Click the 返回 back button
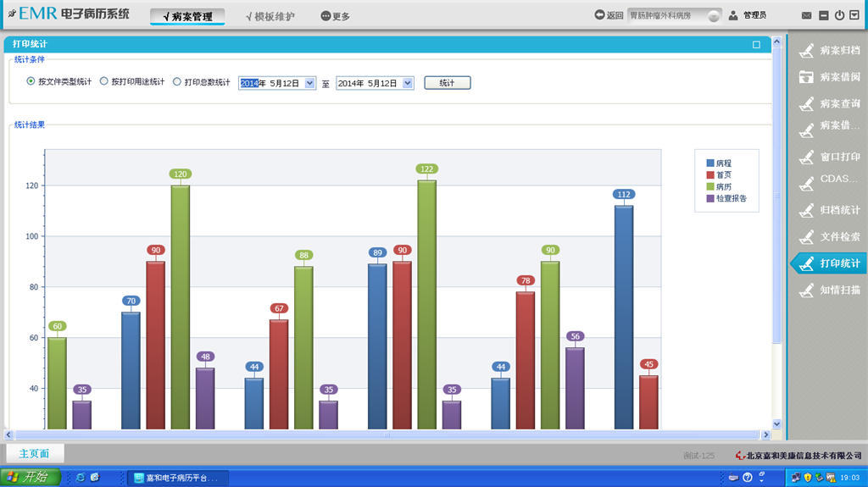 [x=609, y=15]
